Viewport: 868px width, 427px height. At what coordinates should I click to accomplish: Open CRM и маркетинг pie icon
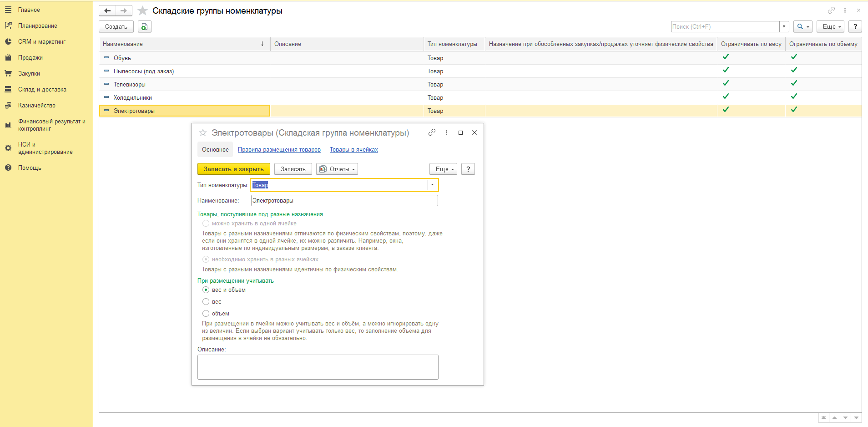point(8,41)
